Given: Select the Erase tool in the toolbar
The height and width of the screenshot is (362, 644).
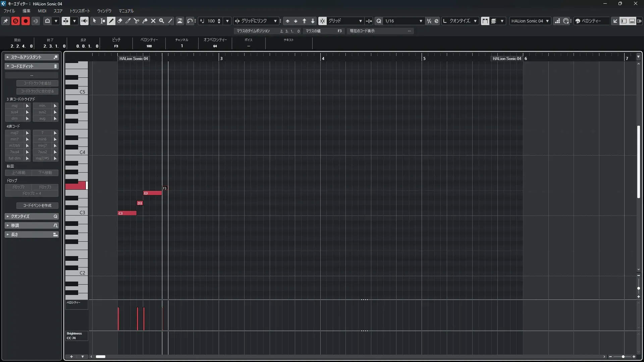Looking at the screenshot, I should pyautogui.click(x=120, y=21).
